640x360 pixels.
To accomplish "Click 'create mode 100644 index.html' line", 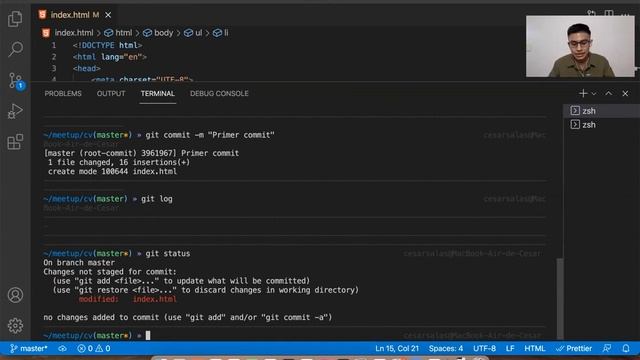I will 112,171.
